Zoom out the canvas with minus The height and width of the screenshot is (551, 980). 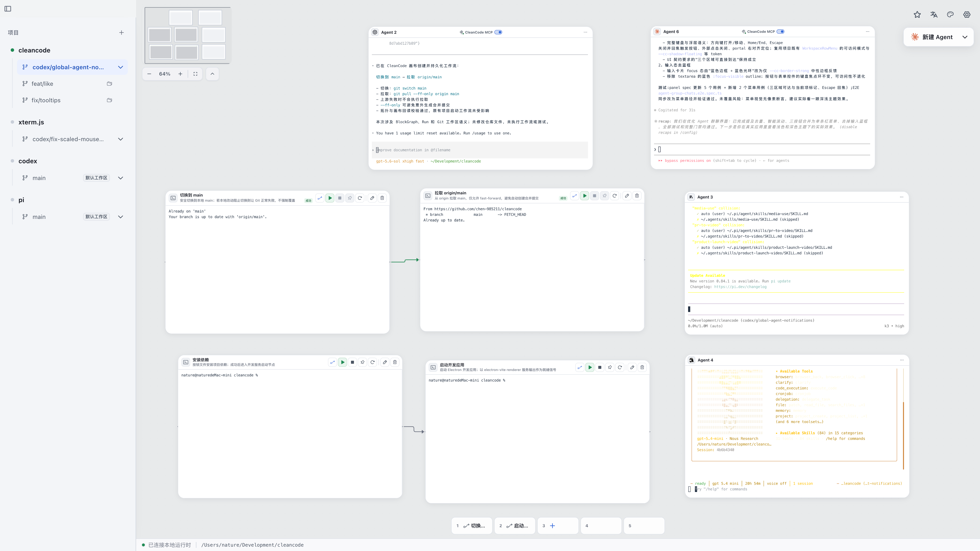click(149, 74)
